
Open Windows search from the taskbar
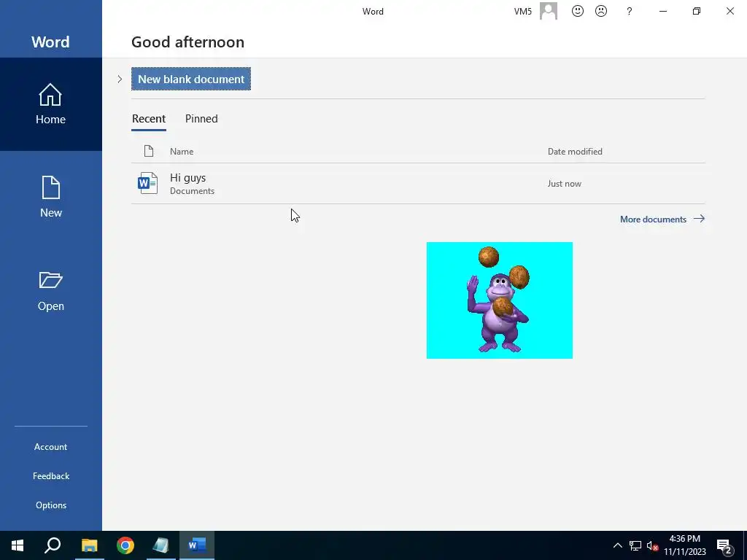click(53, 545)
